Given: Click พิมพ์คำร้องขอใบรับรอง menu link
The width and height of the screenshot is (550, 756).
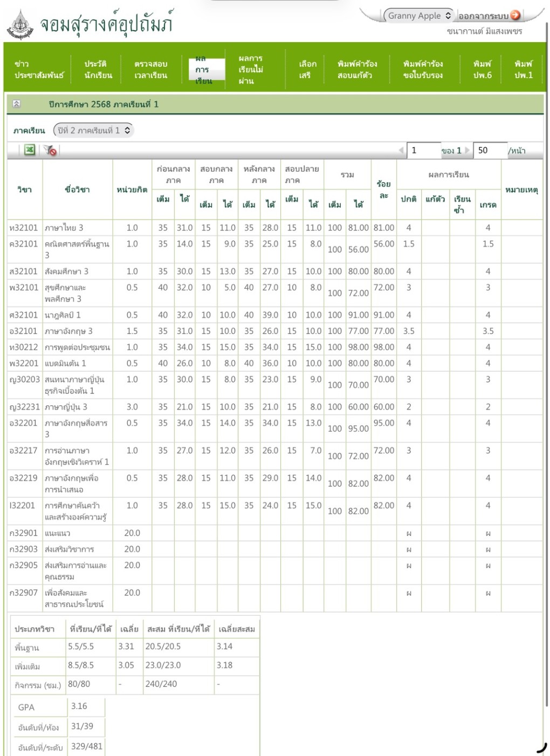Looking at the screenshot, I should (x=423, y=70).
